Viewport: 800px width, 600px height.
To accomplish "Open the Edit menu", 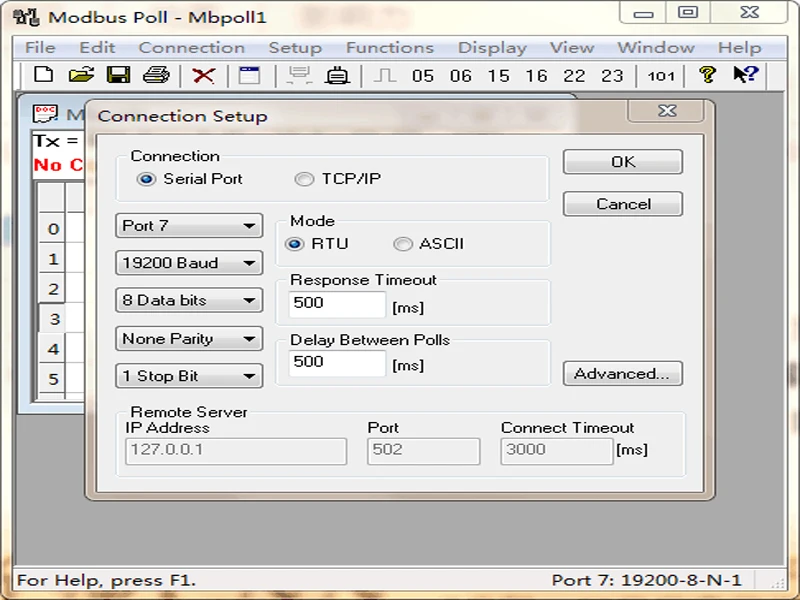I will [x=97, y=47].
